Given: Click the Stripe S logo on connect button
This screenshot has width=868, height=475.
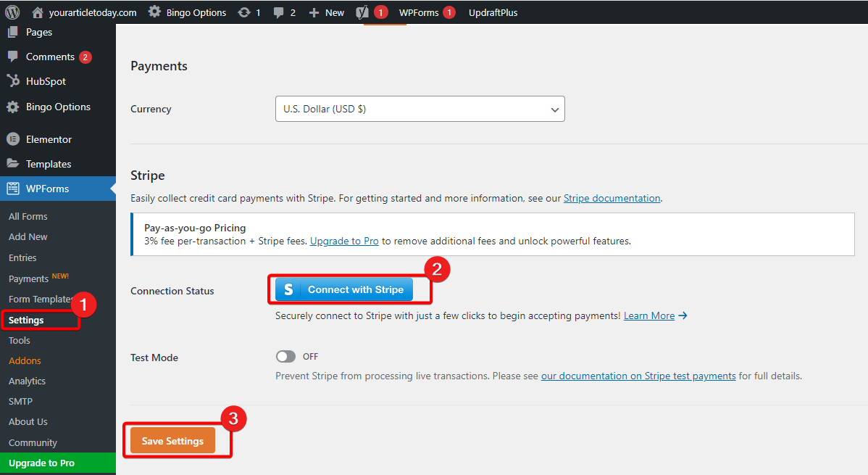Looking at the screenshot, I should [x=288, y=289].
